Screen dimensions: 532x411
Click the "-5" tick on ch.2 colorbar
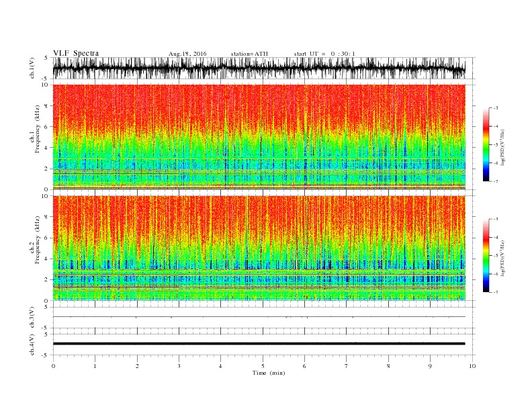pos(496,256)
